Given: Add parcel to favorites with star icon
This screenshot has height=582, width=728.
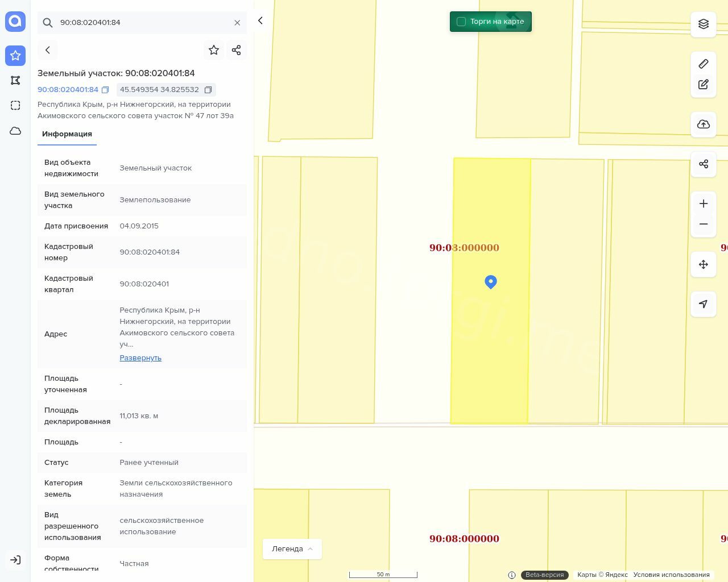Looking at the screenshot, I should coord(214,50).
